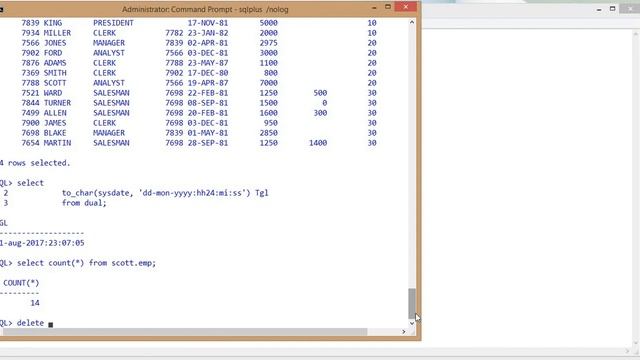Click the horizontal scrollbar right arrow in Command Prompt

[404, 332]
